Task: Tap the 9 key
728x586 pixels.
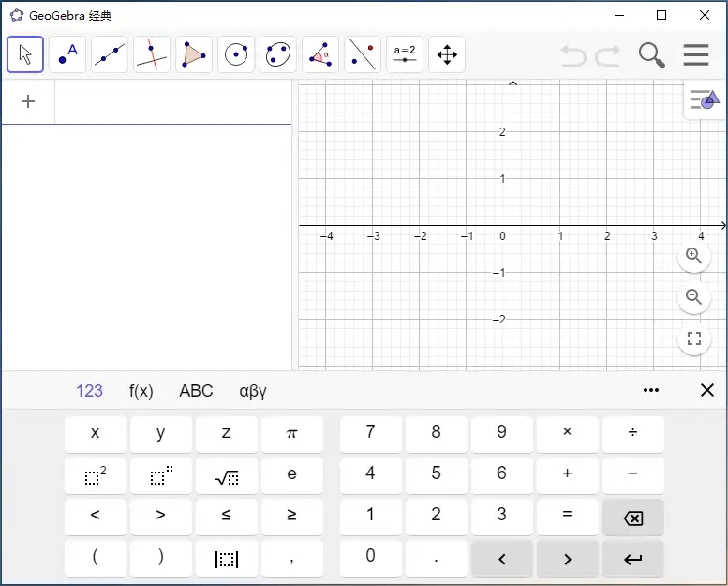Action: pyautogui.click(x=502, y=433)
